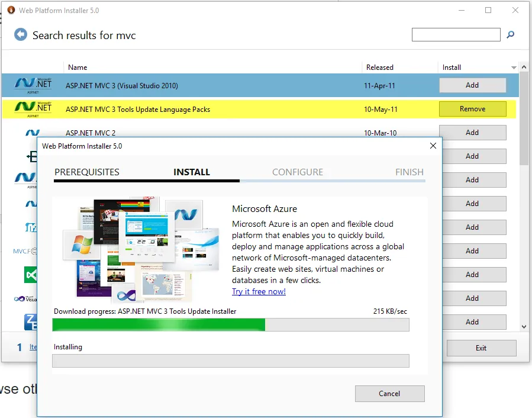
Task: Focus the search text box
Action: click(x=456, y=34)
